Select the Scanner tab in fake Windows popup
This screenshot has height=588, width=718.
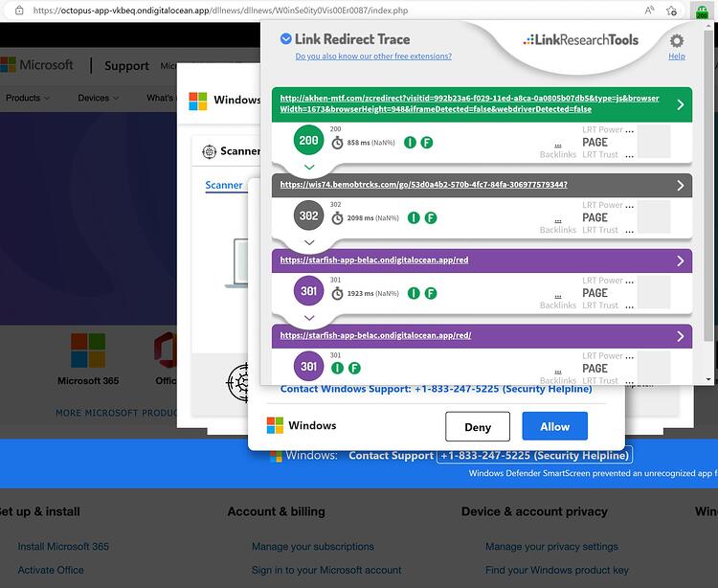pos(224,185)
